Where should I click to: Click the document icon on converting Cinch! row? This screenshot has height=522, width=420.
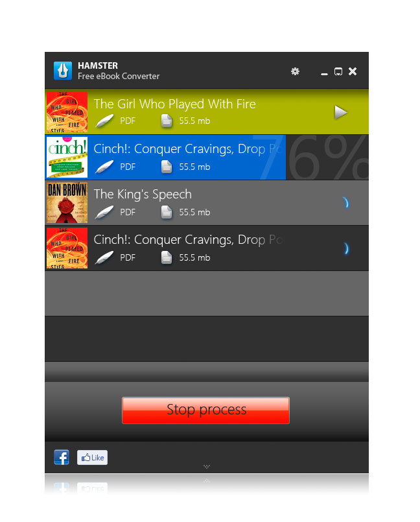click(x=167, y=167)
